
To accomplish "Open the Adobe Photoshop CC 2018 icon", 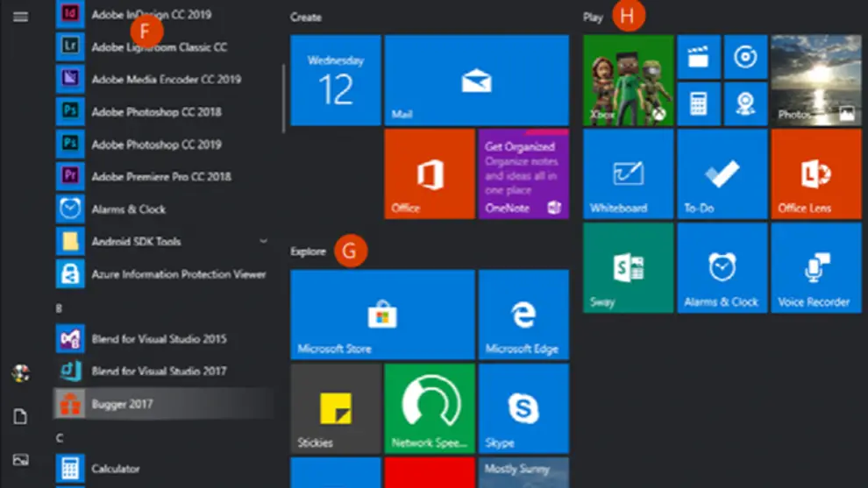I will [70, 111].
